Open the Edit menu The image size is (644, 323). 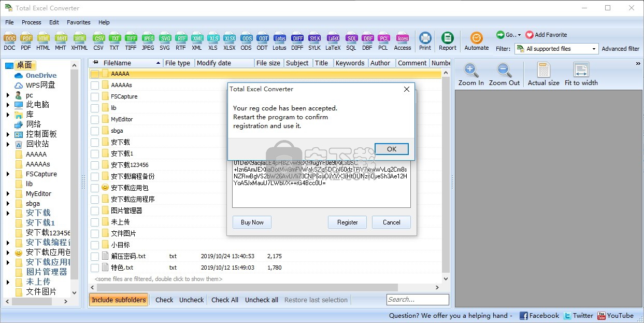54,22
